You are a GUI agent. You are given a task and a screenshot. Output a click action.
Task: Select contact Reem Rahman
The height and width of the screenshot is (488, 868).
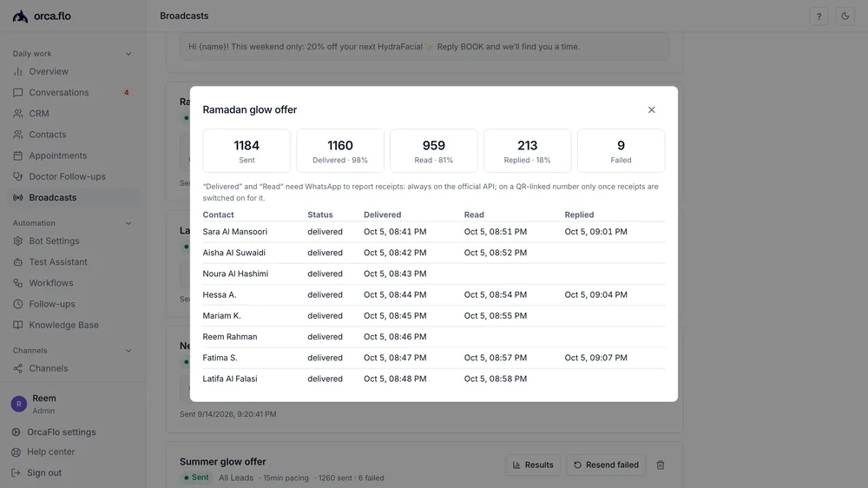(x=230, y=337)
